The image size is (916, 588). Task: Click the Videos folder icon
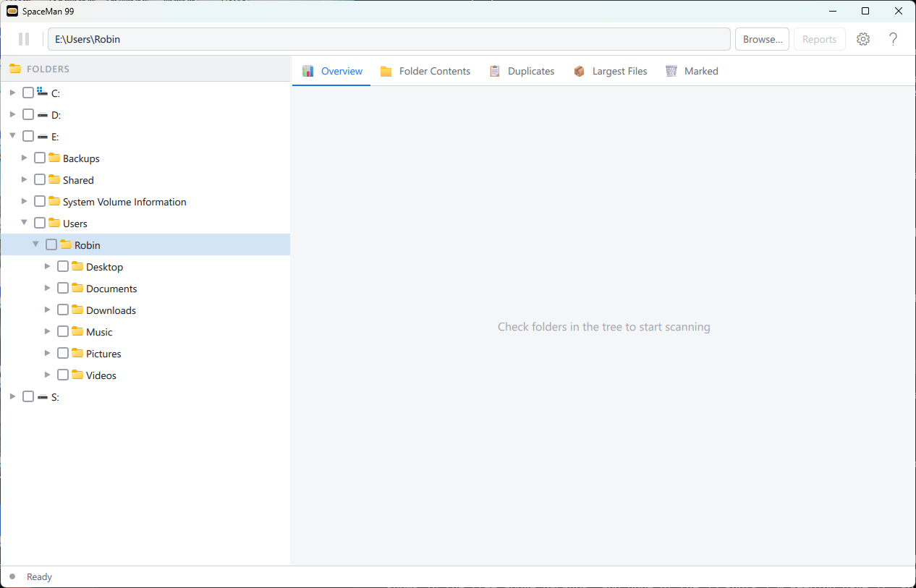(77, 375)
